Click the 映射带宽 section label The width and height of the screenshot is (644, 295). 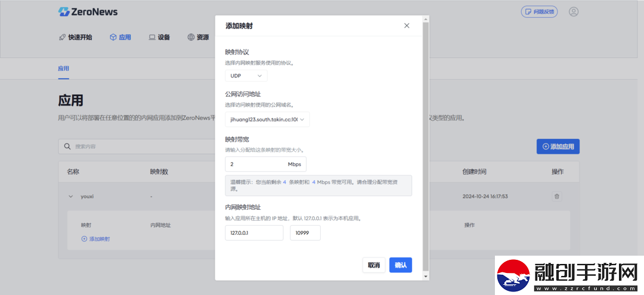point(237,139)
